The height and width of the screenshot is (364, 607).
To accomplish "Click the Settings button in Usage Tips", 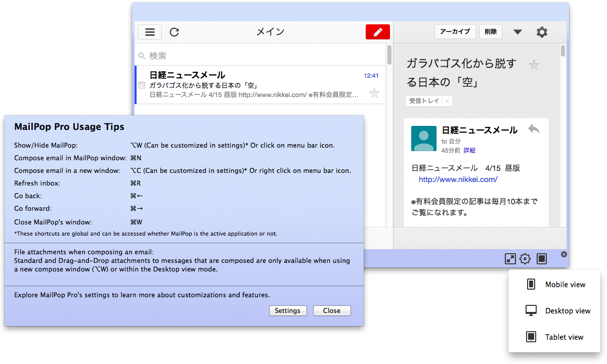I will (x=288, y=310).
